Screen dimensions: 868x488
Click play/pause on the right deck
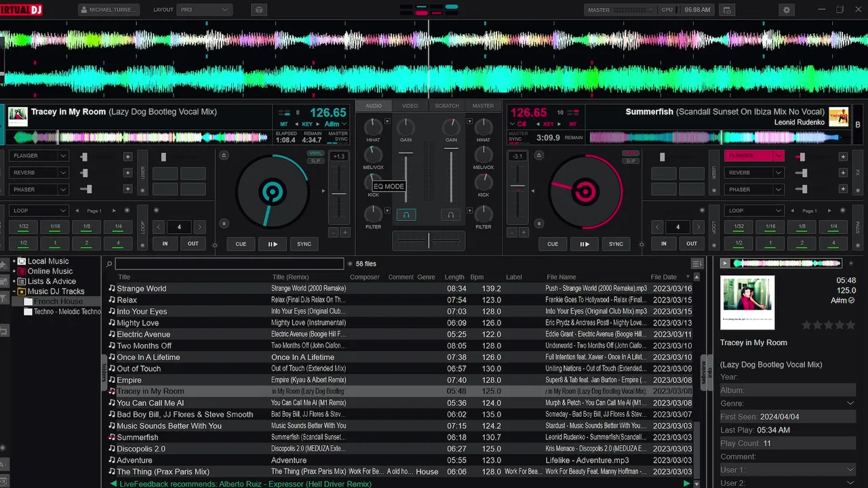(584, 244)
